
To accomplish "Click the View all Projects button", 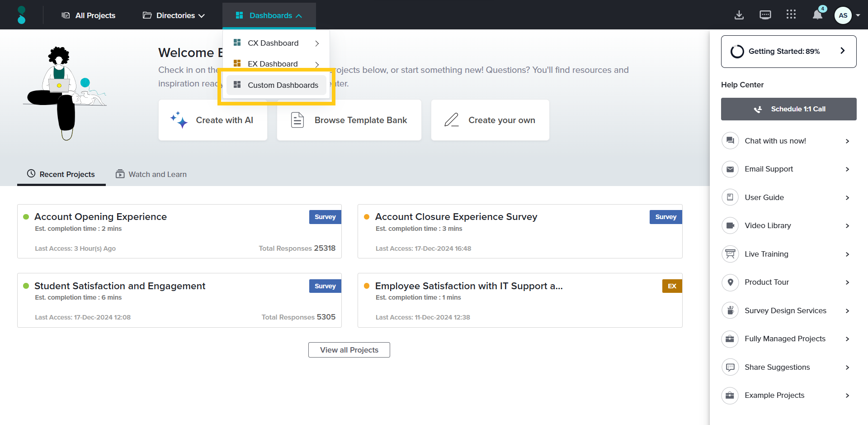I will tap(349, 350).
